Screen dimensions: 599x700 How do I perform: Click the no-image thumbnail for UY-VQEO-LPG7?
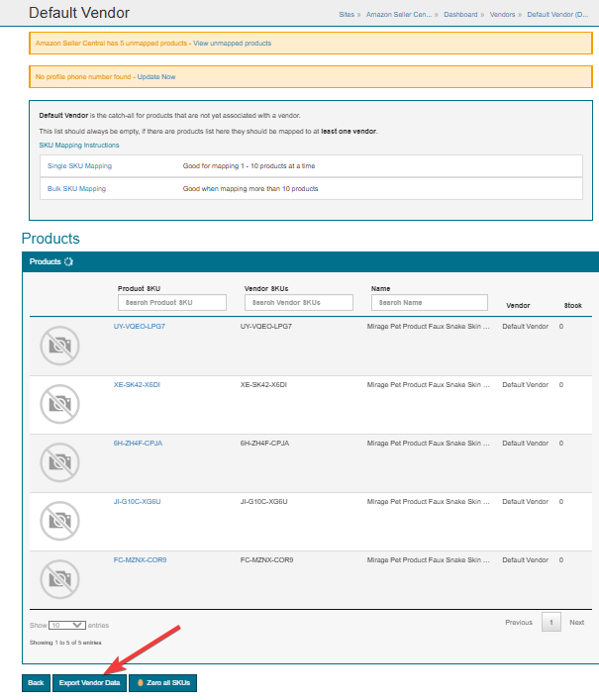pos(59,346)
